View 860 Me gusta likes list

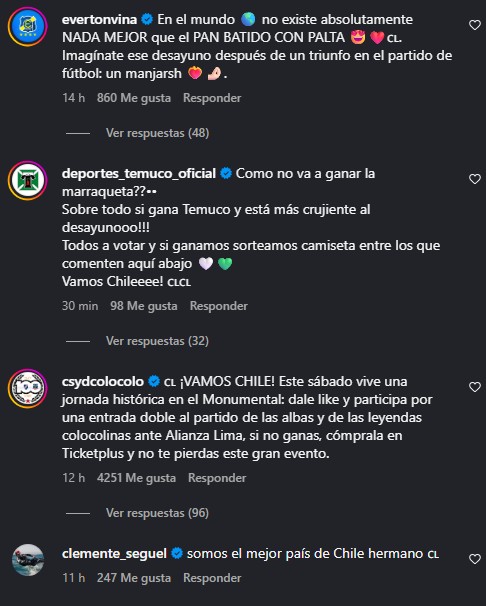[x=134, y=98]
